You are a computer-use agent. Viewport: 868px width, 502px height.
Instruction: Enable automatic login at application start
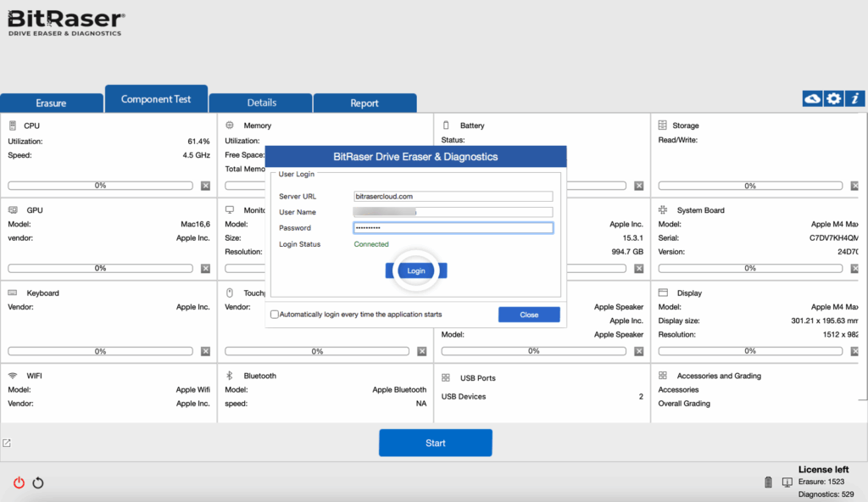(275, 315)
